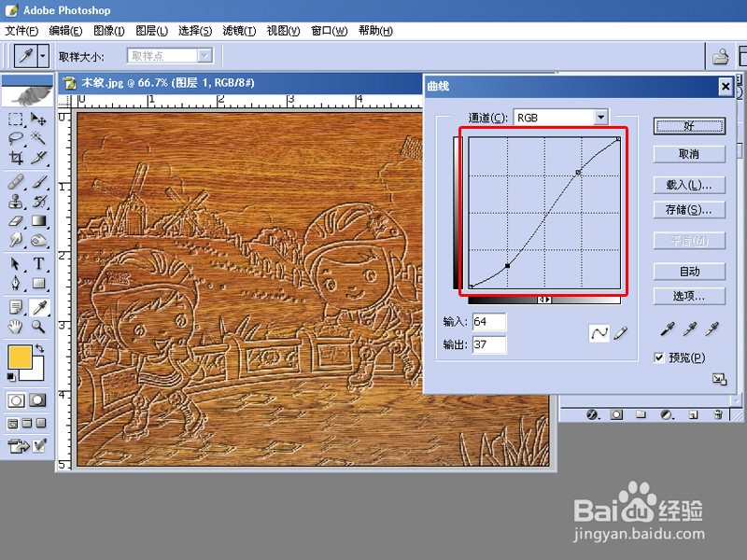Pick the set white point eyedropper
The height and width of the screenshot is (560, 747).
point(712,329)
